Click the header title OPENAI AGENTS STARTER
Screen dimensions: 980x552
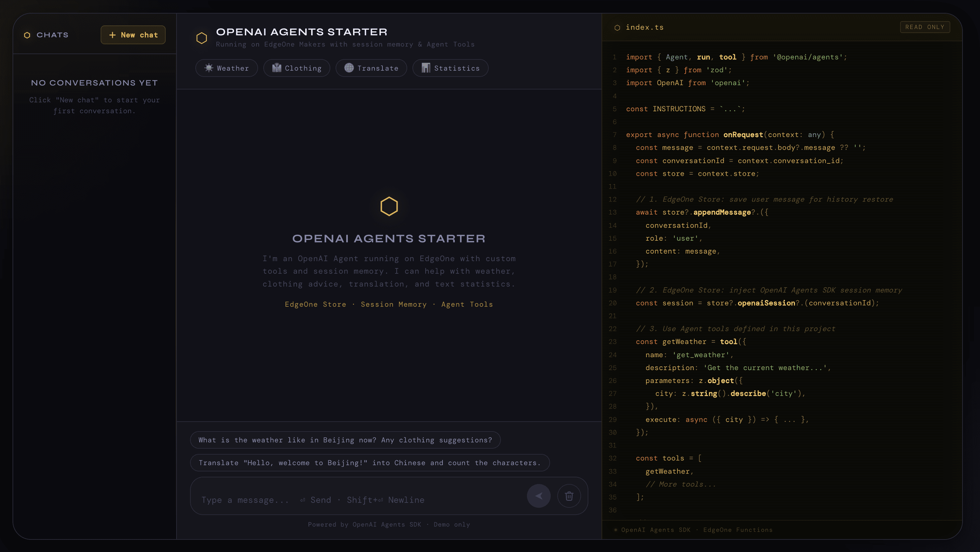(302, 32)
